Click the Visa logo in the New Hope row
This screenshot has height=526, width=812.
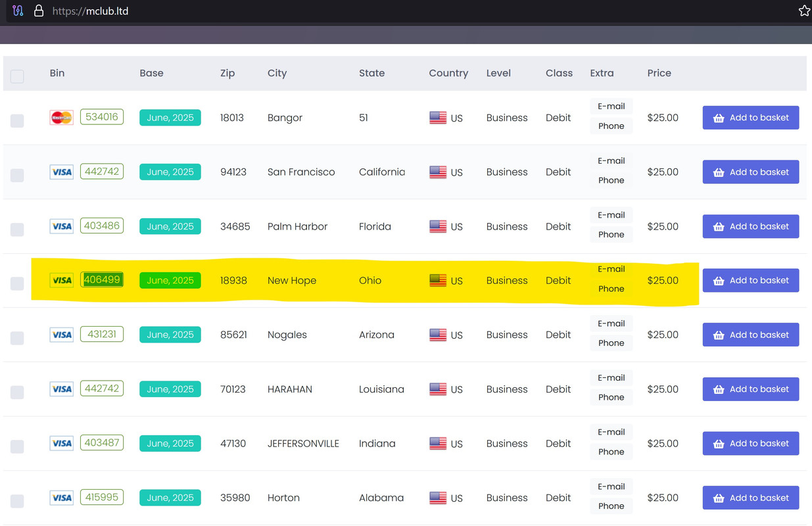tap(62, 281)
